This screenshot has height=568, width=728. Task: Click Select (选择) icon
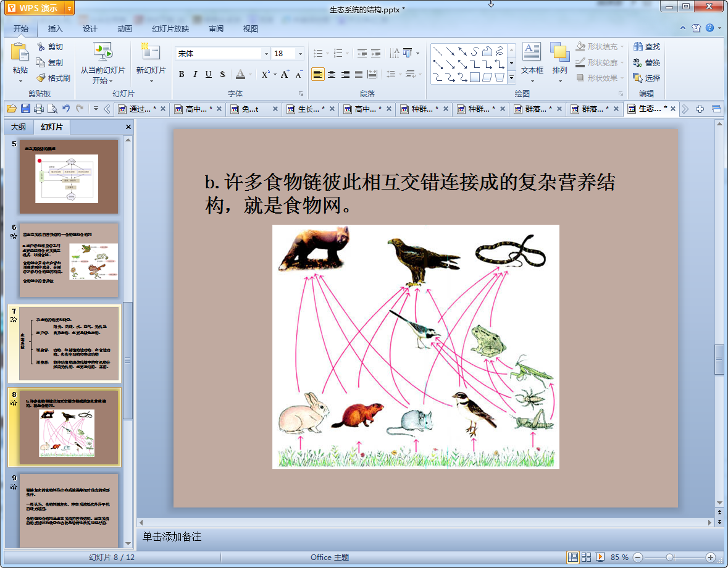point(638,78)
